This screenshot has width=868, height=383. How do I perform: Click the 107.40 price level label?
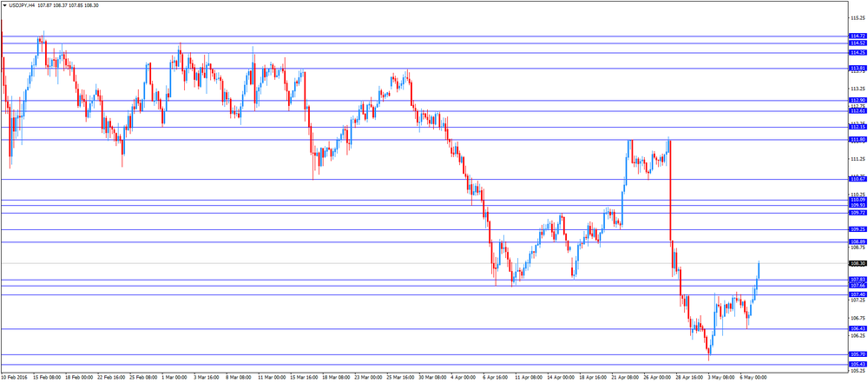coord(858,294)
